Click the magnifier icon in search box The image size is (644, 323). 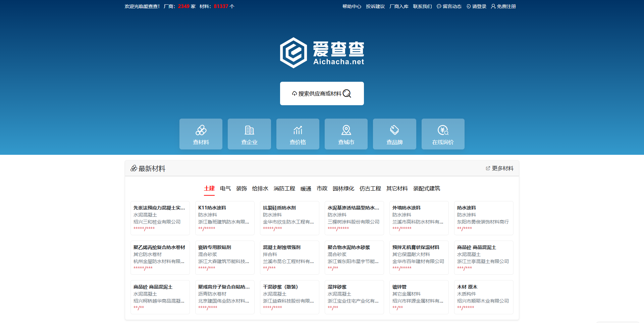point(347,93)
